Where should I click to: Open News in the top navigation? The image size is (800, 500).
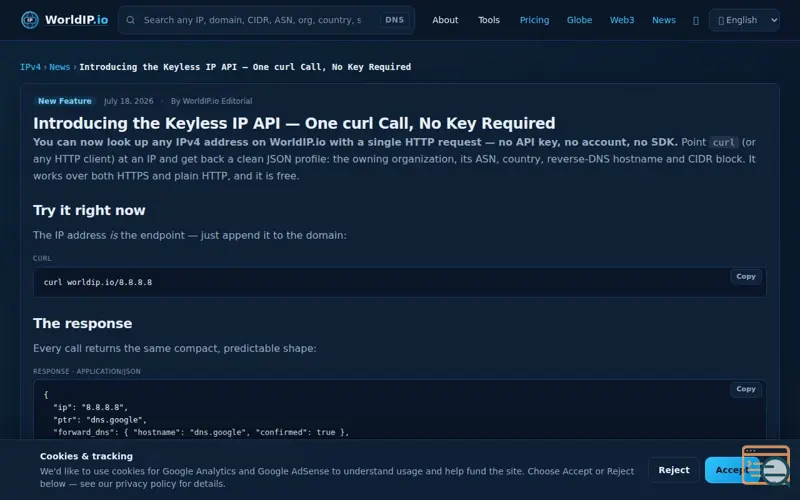point(663,20)
